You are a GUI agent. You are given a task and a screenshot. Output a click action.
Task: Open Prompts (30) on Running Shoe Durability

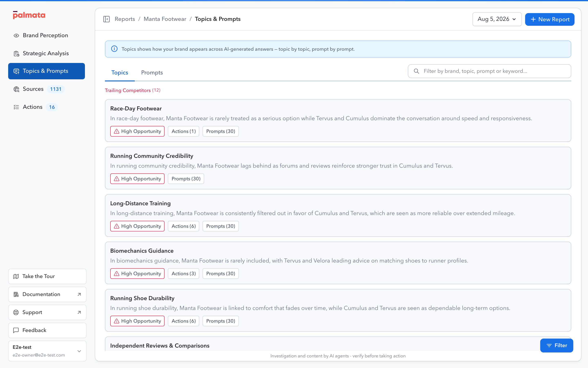[x=221, y=321]
